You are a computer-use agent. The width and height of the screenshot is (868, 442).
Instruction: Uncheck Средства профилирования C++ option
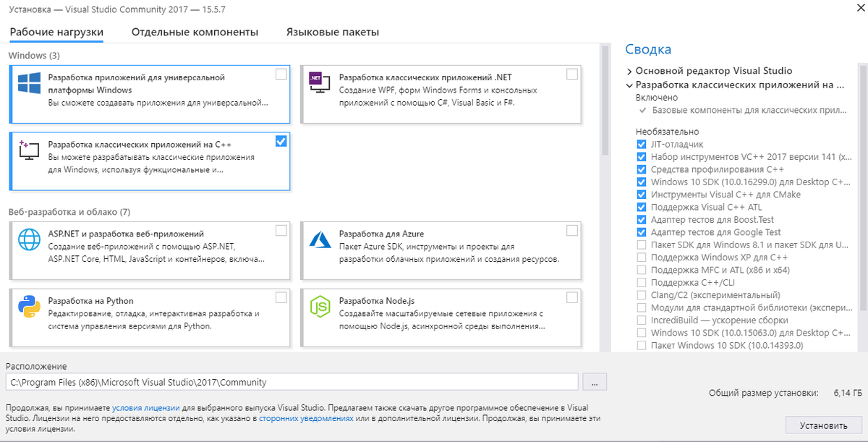click(x=642, y=169)
